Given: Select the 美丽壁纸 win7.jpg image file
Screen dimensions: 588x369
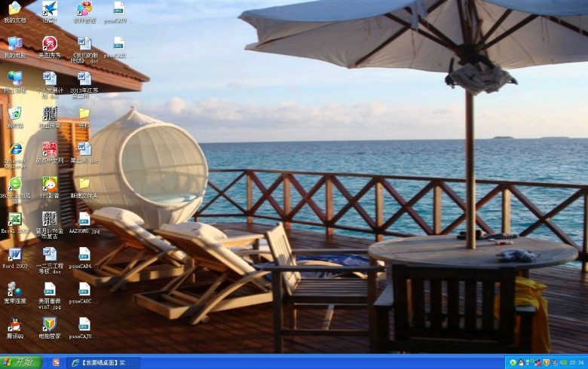Looking at the screenshot, I should (x=50, y=289).
